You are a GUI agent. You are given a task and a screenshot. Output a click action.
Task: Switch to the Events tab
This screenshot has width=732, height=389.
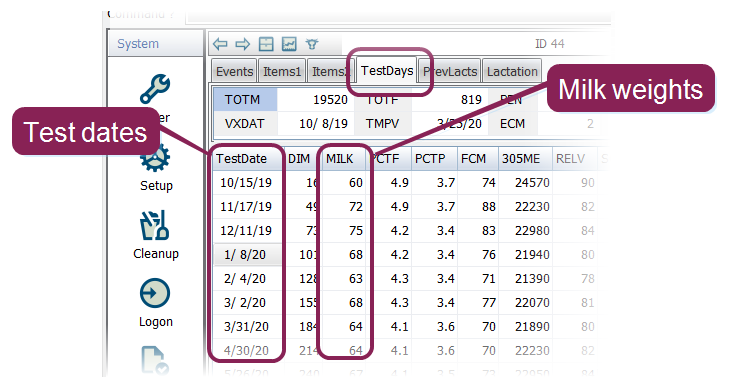234,71
